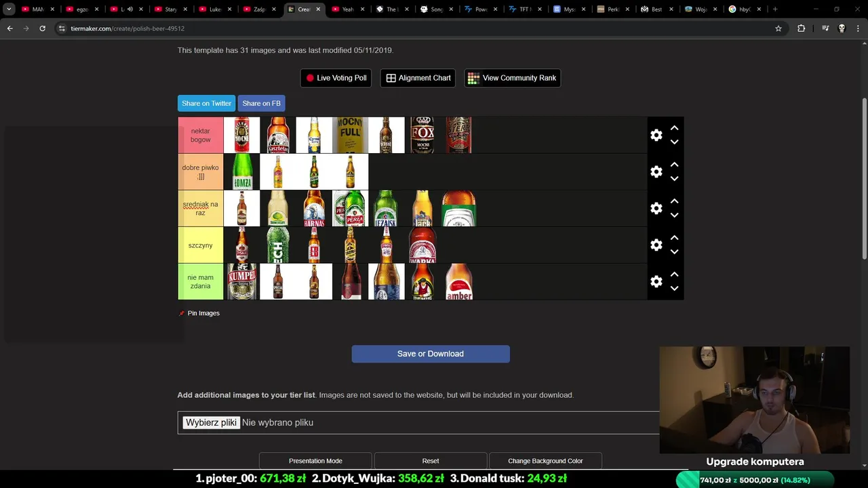
Task: Move 'sredniak na raz' tier down with arrow
Action: [x=674, y=216]
